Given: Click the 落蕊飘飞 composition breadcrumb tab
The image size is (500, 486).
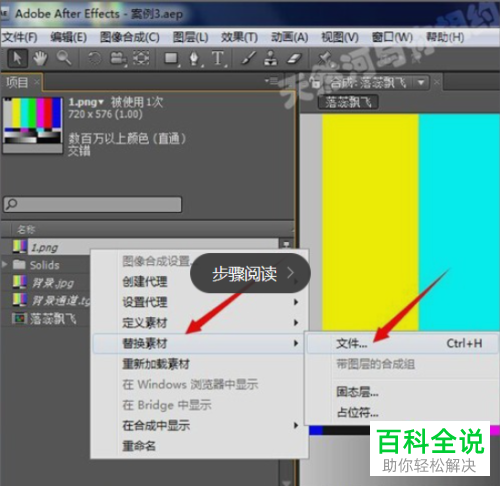Looking at the screenshot, I should tap(348, 102).
